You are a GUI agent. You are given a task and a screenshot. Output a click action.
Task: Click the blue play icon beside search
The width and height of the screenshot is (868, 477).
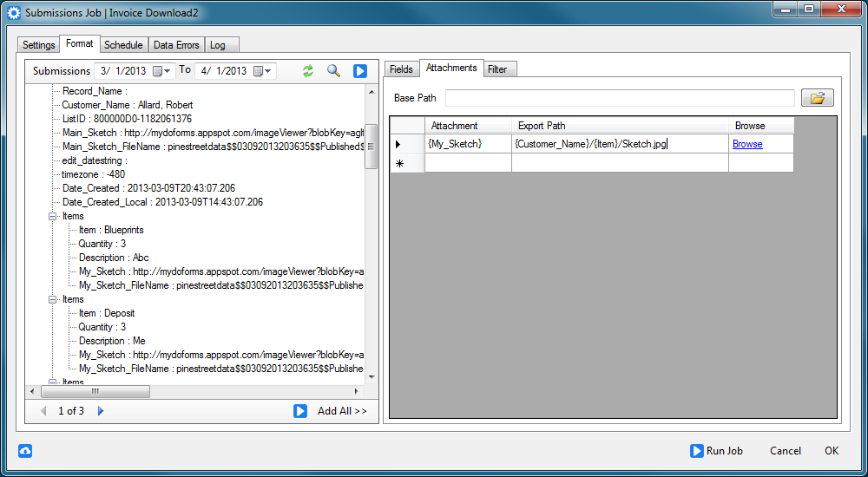tap(360, 71)
